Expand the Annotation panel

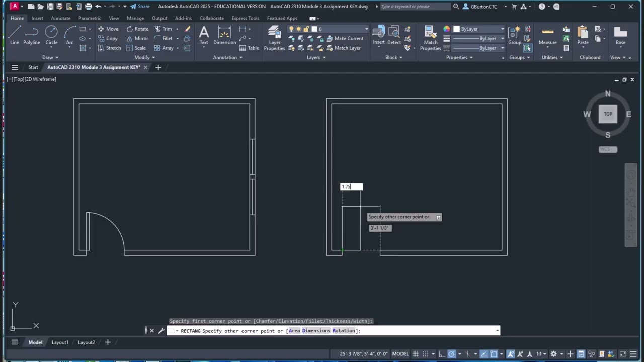click(x=227, y=57)
